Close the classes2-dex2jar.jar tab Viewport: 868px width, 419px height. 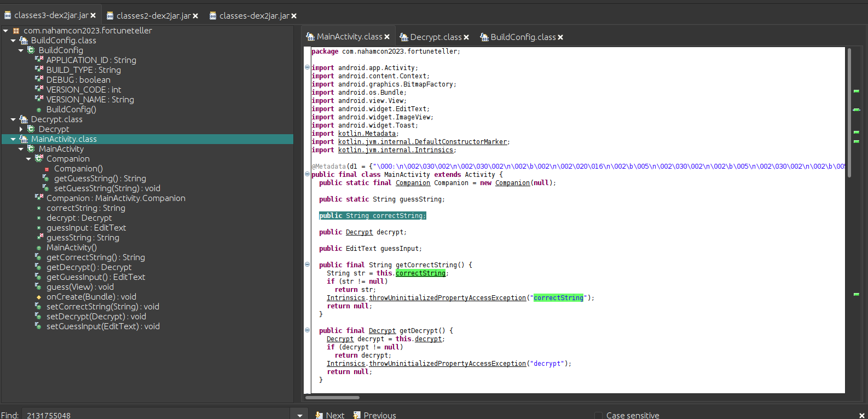click(195, 16)
